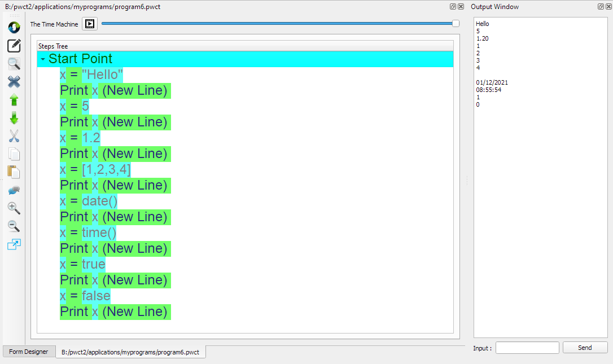Open the comments chat icon
The image size is (613, 364).
pos(14,190)
